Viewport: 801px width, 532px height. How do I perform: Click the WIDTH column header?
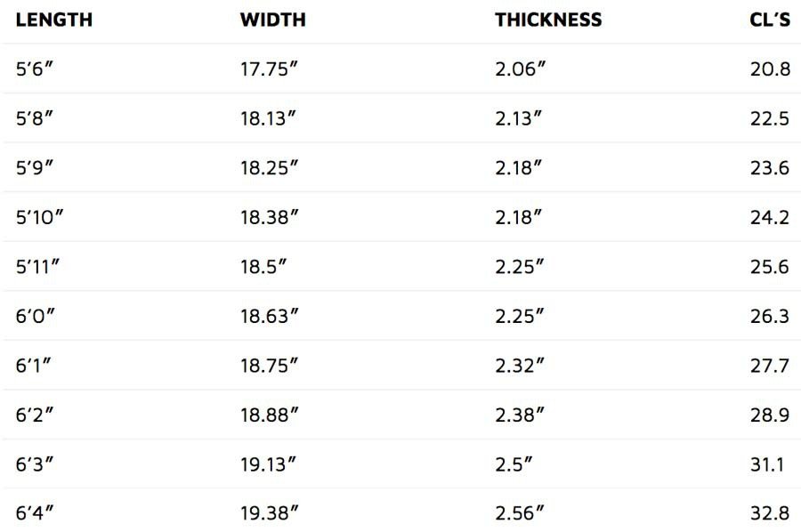[273, 20]
